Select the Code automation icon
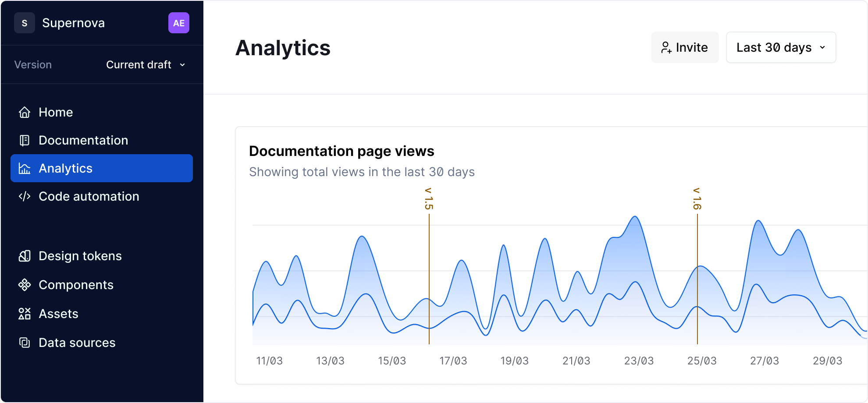 25,196
